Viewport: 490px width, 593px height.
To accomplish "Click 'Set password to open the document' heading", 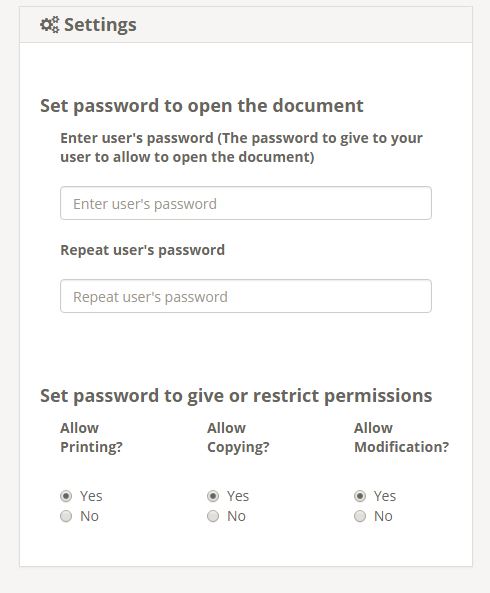I will click(202, 106).
